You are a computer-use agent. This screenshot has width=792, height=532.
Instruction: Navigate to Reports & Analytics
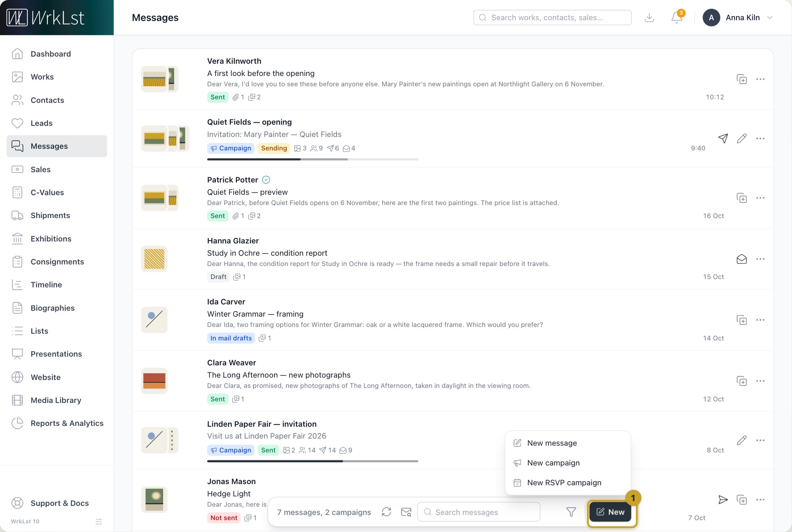pos(57,423)
